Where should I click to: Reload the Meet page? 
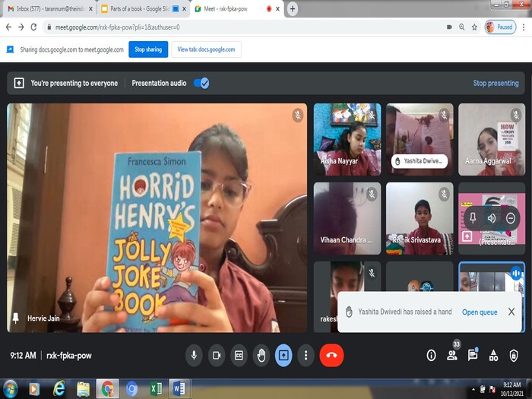click(33, 27)
